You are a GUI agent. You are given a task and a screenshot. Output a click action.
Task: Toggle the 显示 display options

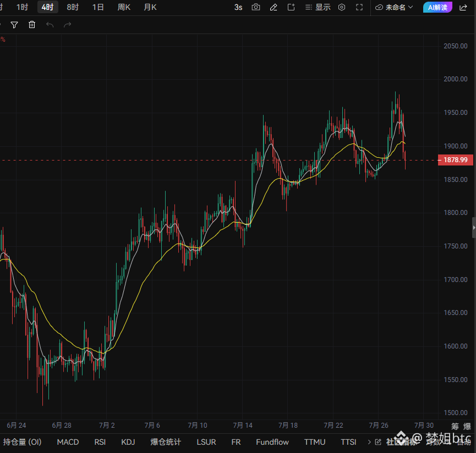[318, 7]
